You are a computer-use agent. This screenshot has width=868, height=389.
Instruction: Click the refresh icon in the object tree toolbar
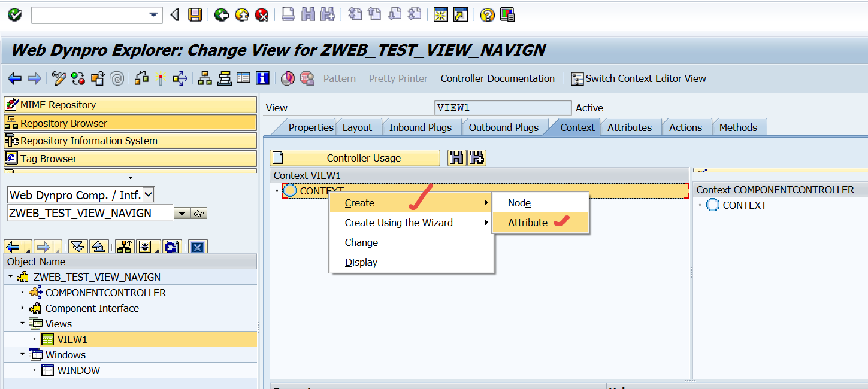tap(172, 247)
